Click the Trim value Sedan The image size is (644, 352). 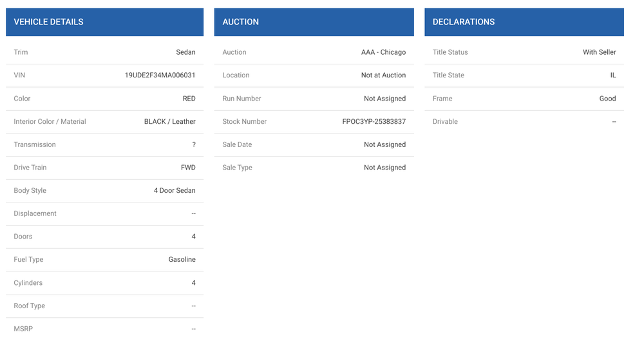pos(185,52)
